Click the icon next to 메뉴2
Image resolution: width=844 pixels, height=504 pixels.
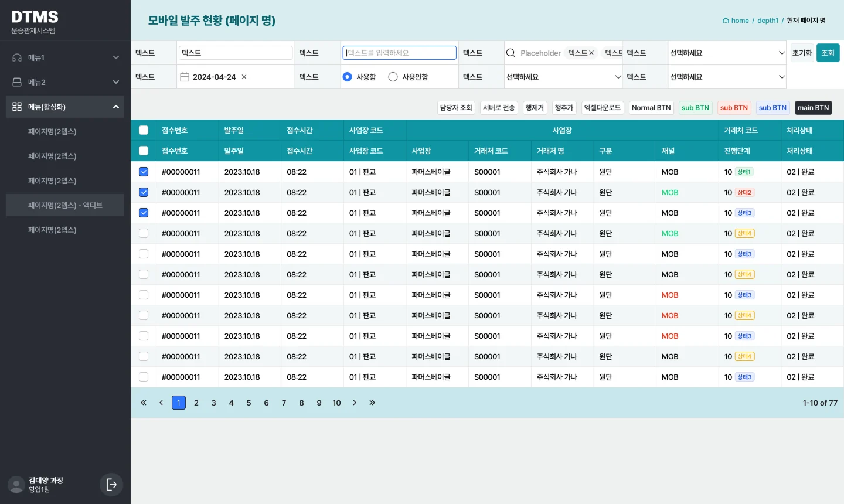17,82
